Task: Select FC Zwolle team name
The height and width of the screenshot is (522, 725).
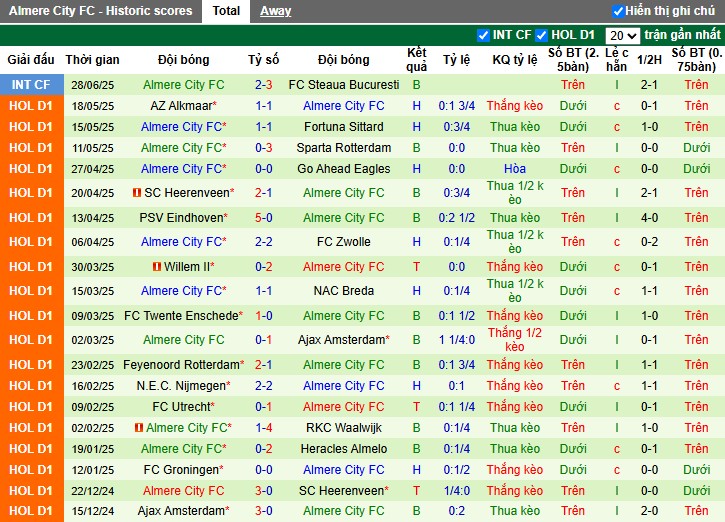Action: (344, 242)
